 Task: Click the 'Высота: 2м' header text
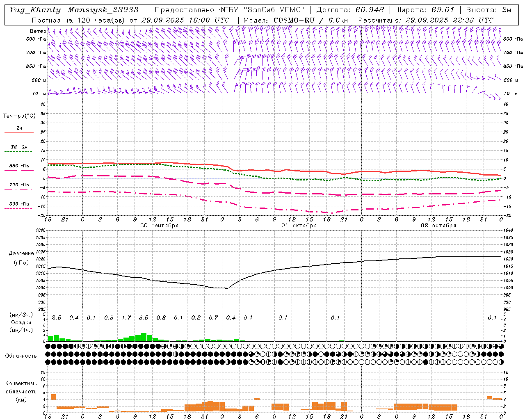(x=488, y=10)
